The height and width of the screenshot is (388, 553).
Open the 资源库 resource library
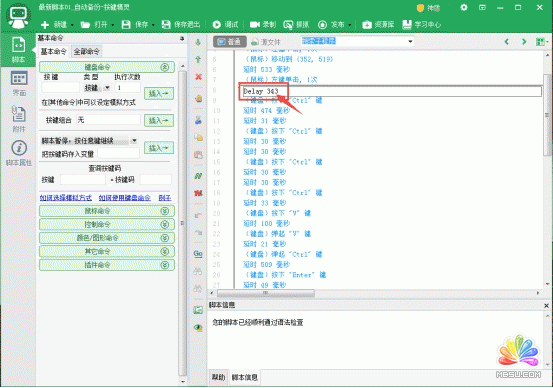click(378, 25)
